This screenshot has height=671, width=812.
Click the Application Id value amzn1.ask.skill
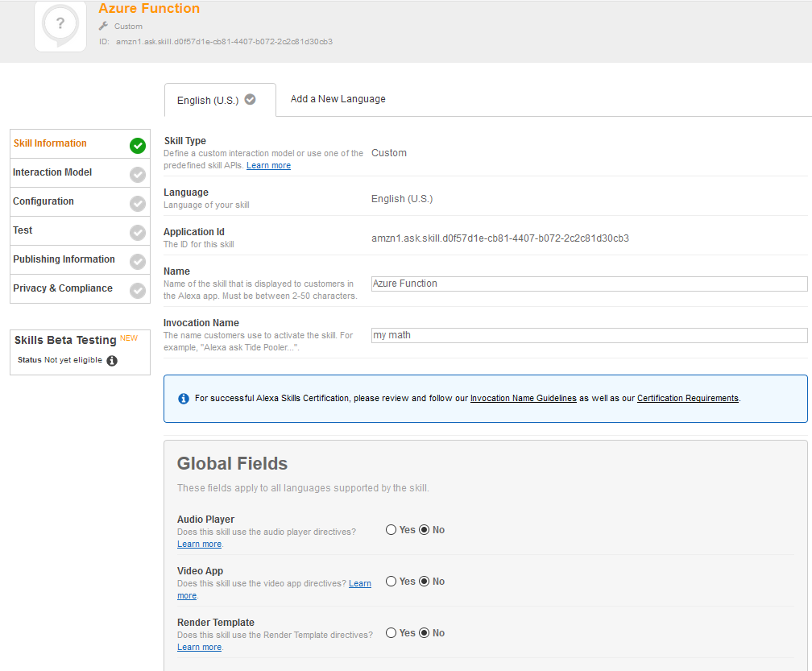(500, 238)
